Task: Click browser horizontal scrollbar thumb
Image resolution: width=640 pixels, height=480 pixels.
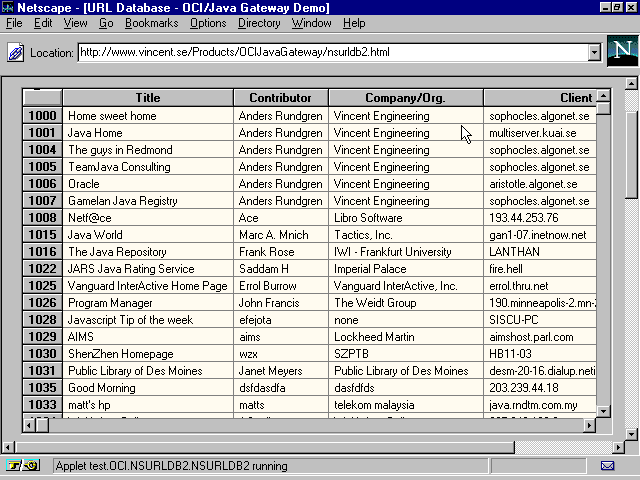Action: (x=264, y=447)
